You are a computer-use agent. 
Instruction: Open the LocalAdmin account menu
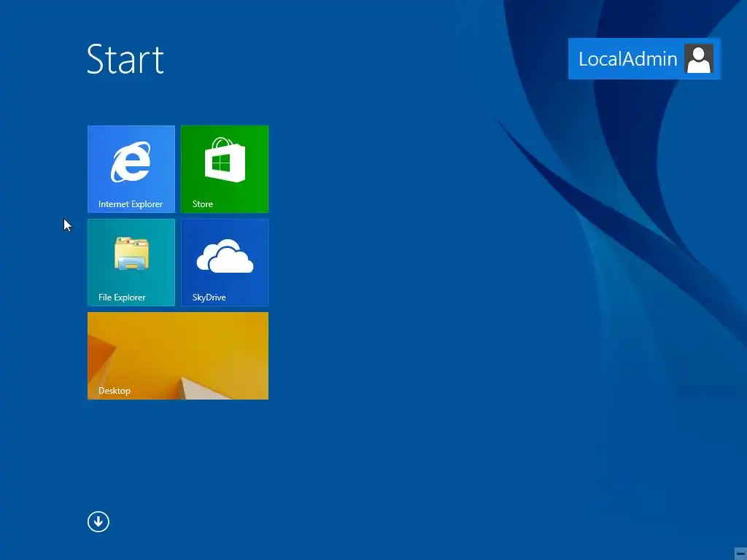coord(644,58)
